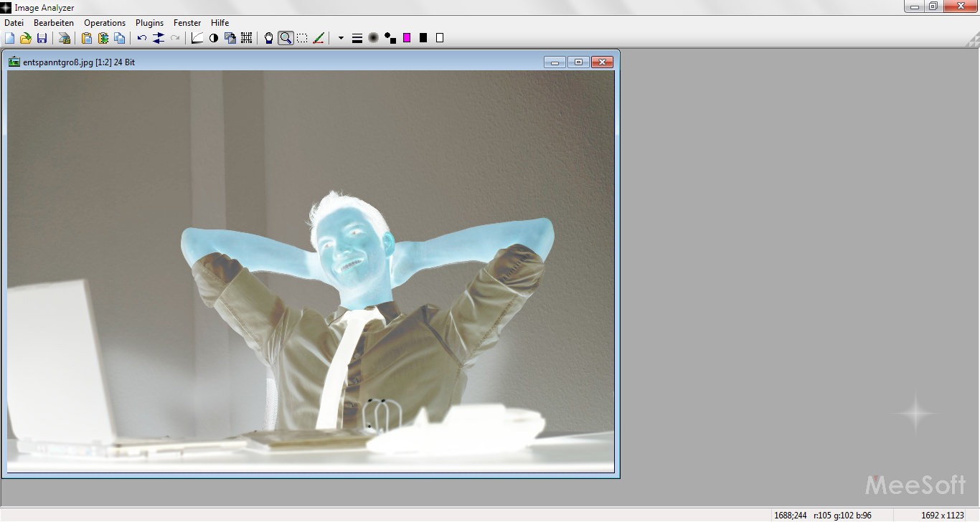The height and width of the screenshot is (522, 980).
Task: Toggle the magnifier zoom tool
Action: pos(286,38)
